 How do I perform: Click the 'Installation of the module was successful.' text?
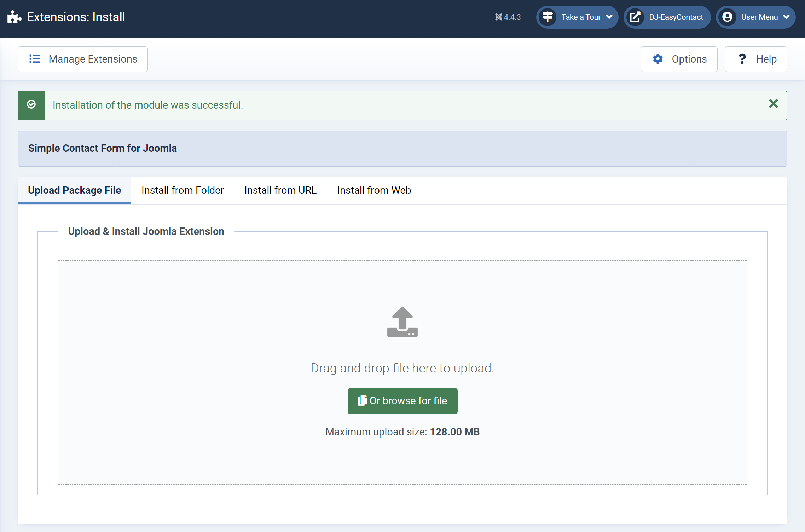tap(148, 105)
